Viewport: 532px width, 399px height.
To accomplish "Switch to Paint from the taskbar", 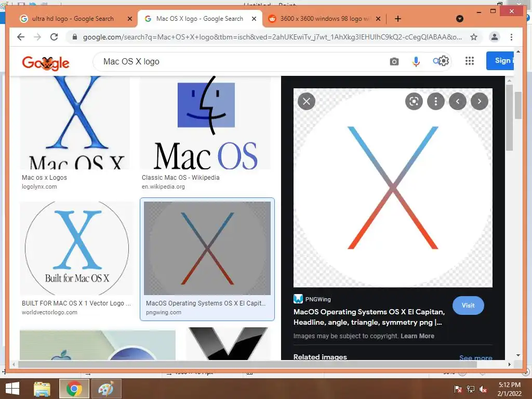I will click(106, 389).
